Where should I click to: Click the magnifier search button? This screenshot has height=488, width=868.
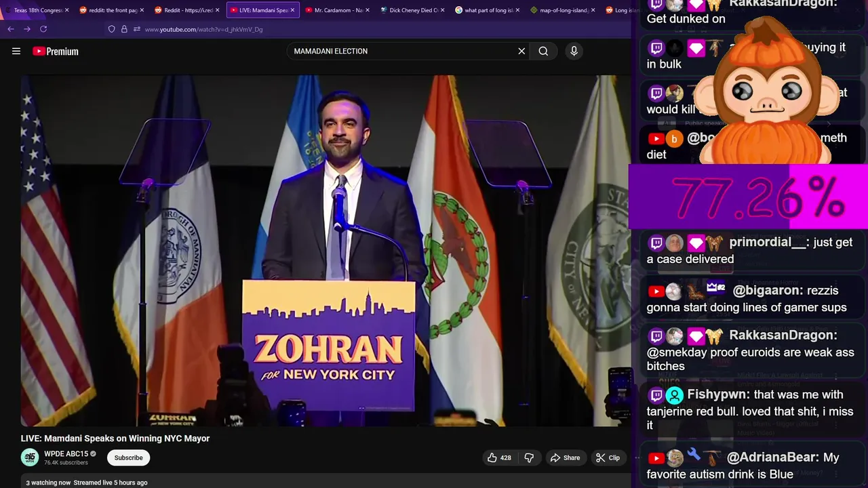click(543, 51)
